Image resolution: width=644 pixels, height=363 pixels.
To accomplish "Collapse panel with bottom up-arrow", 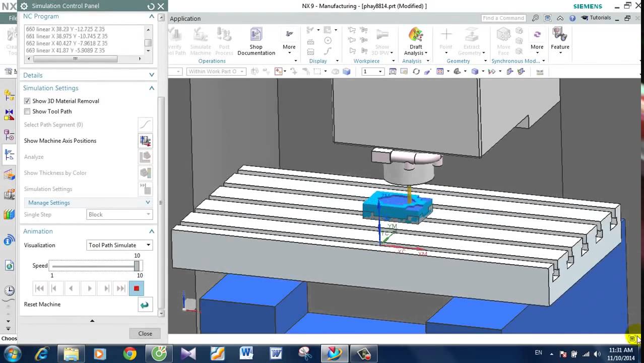I will (92, 321).
